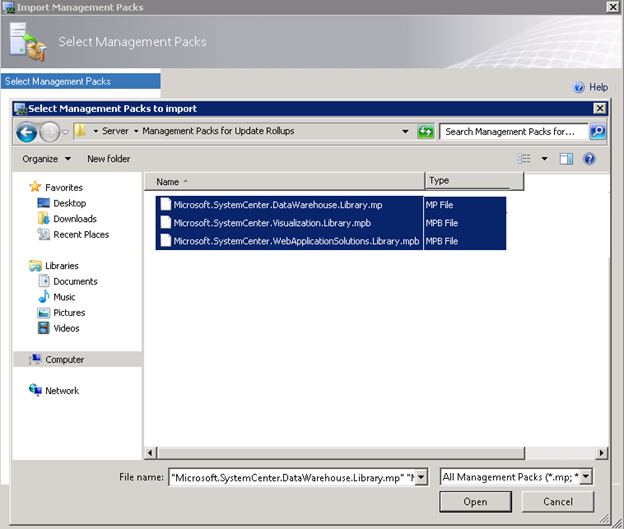
Task: Click the Pictures library icon
Action: 43,312
